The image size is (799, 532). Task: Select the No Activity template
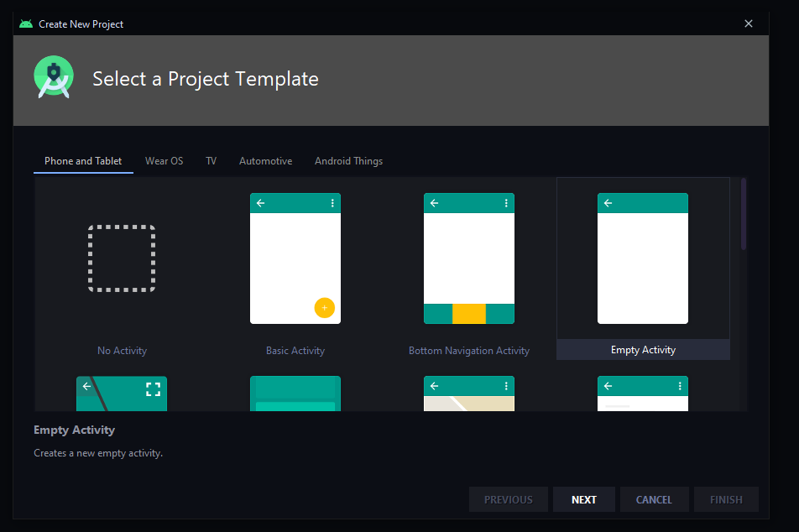(122, 258)
